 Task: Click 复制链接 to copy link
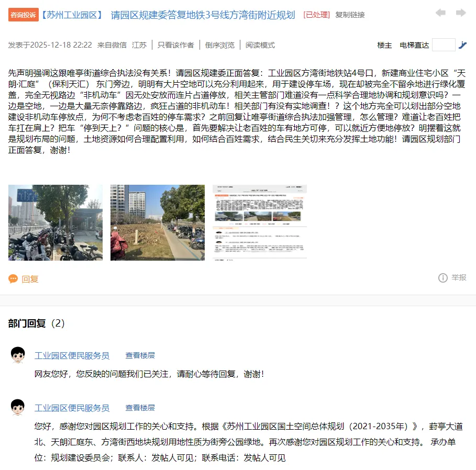point(350,15)
